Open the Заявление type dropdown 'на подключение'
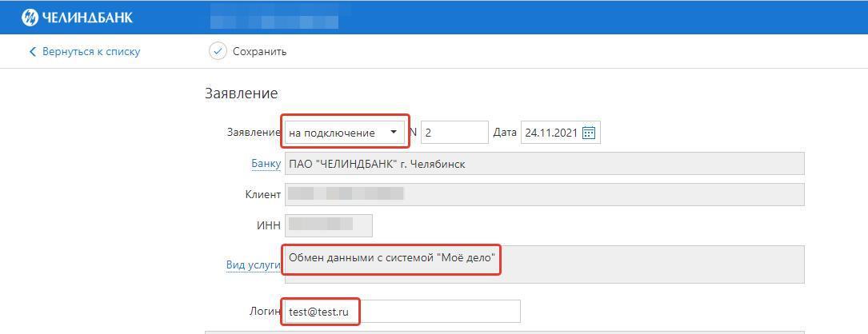Screen dimensions: 868x334 coord(344,133)
